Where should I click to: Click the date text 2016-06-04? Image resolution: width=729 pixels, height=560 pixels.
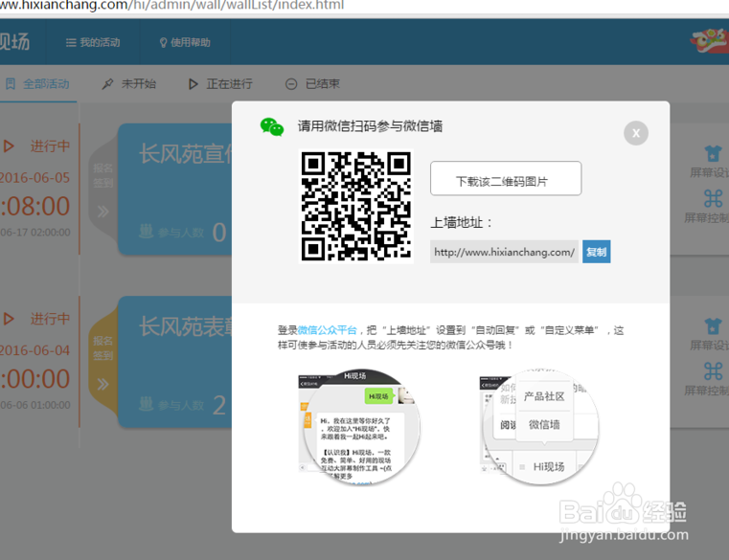[x=34, y=351]
